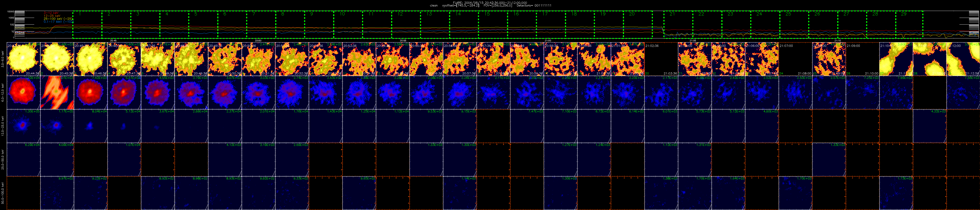This screenshot has height=210, width=980.
Task: Open the 25-50 keV image labeled 1.07E+04
Action: [124, 160]
